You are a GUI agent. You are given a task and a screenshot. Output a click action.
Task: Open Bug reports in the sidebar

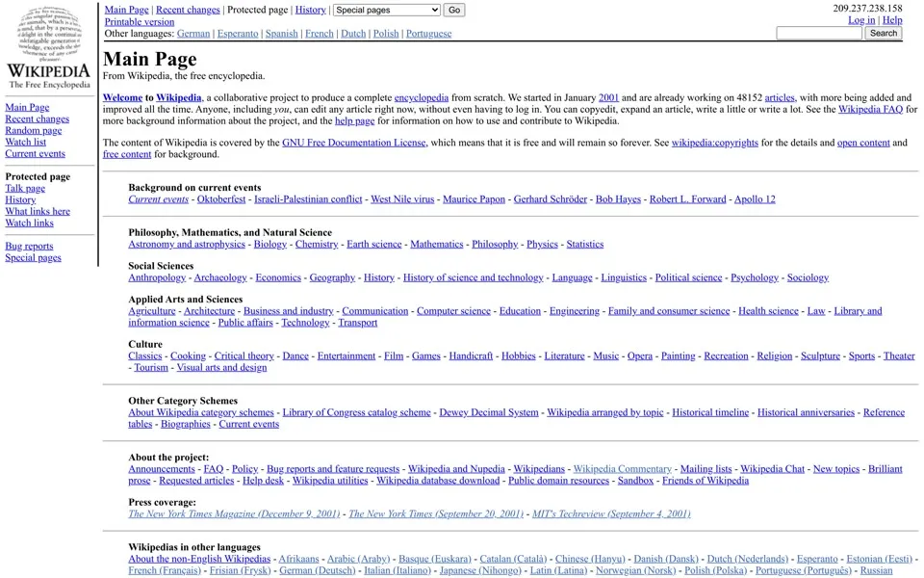29,246
